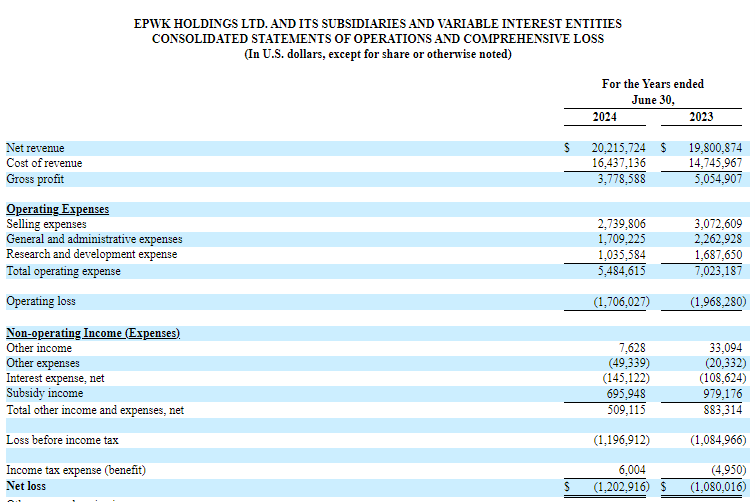755x502 pixels.
Task: Click 'Research and development expense' label
Action: [x=91, y=254]
